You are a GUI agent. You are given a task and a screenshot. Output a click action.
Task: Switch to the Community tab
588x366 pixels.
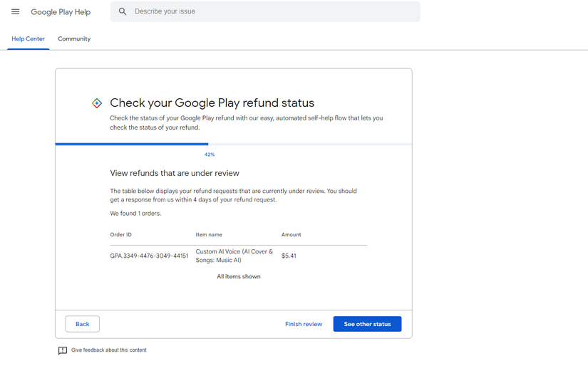coord(74,38)
